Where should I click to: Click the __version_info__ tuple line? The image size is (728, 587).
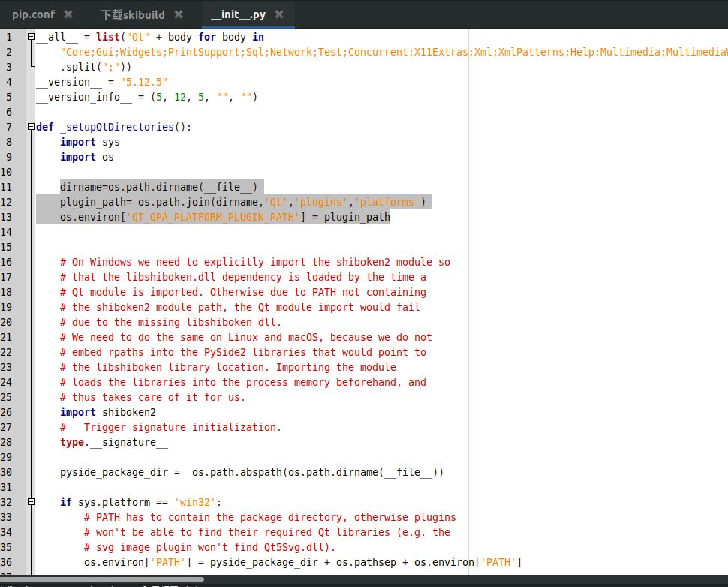pyautogui.click(x=146, y=97)
